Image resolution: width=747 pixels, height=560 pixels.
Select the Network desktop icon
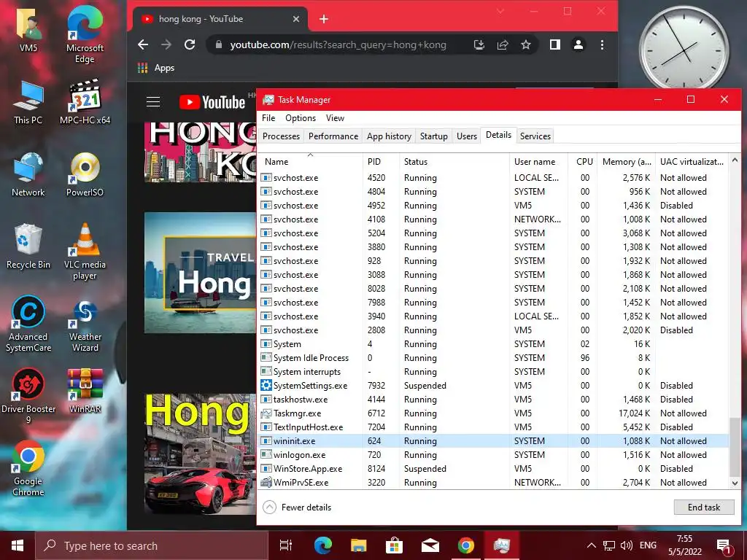pyautogui.click(x=28, y=174)
